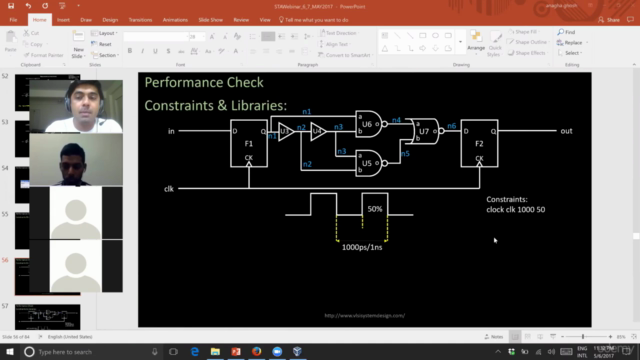Switch to Normal view icon
This screenshot has height=360, width=640.
tap(515, 337)
